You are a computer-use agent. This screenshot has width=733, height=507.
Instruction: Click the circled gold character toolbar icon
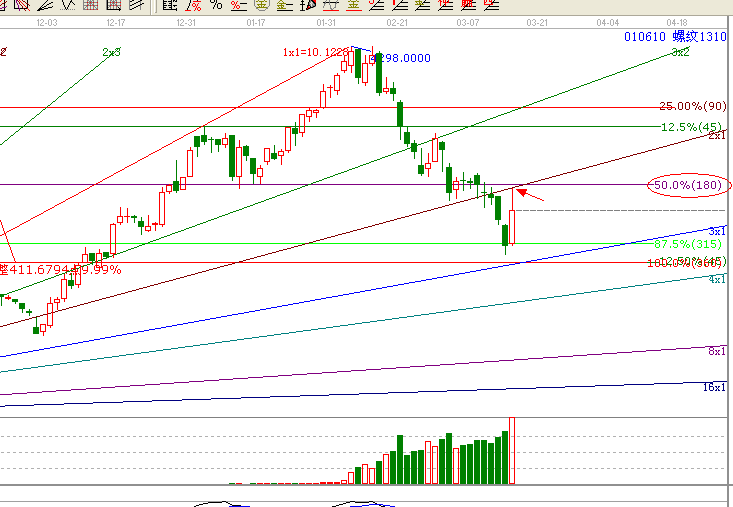pyautogui.click(x=263, y=5)
